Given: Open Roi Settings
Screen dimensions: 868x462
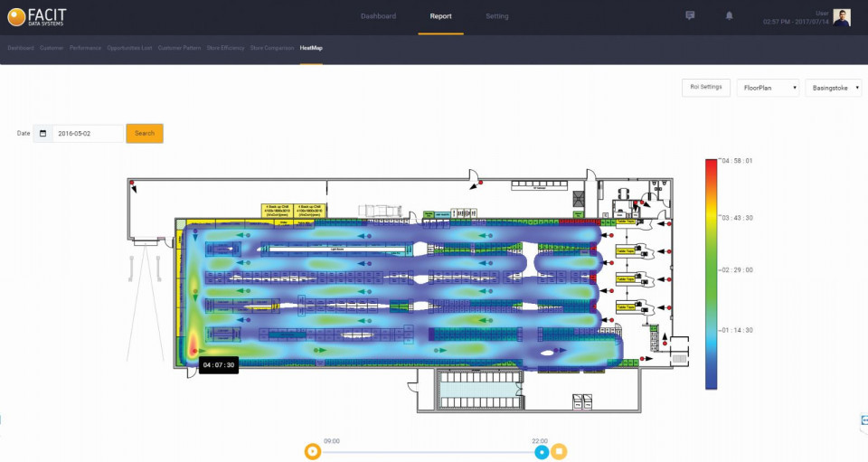Looking at the screenshot, I should pos(705,88).
